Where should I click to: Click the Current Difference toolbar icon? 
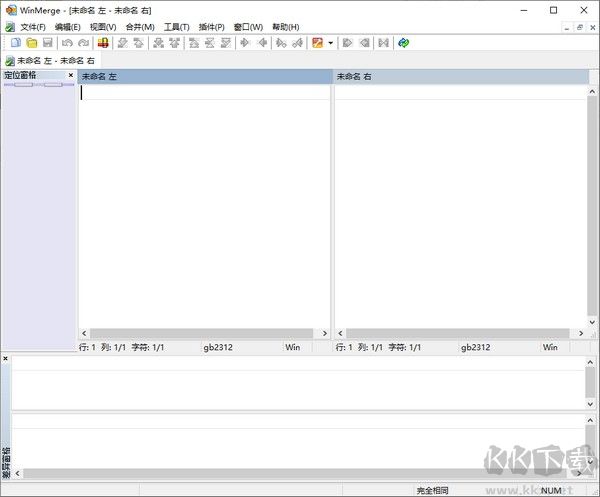(x=210, y=43)
